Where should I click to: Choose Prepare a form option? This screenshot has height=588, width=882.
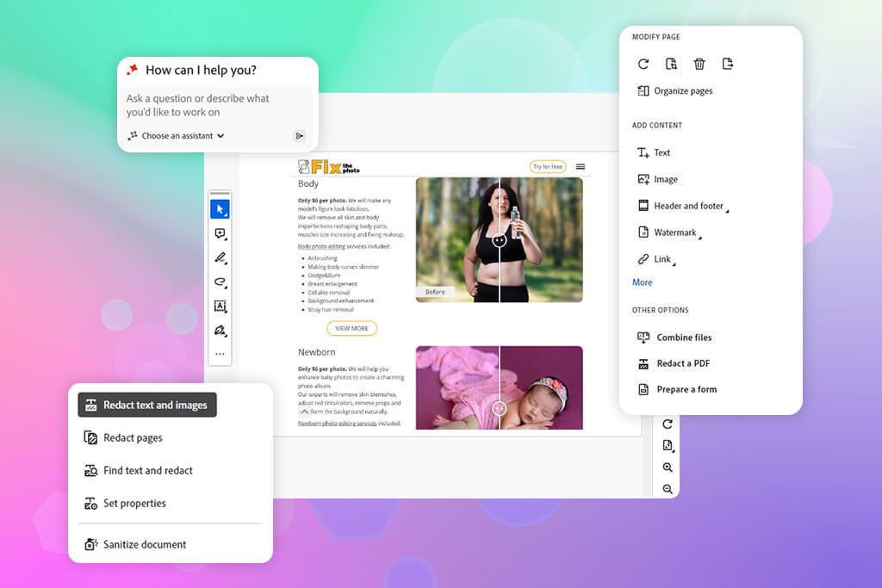(677, 389)
